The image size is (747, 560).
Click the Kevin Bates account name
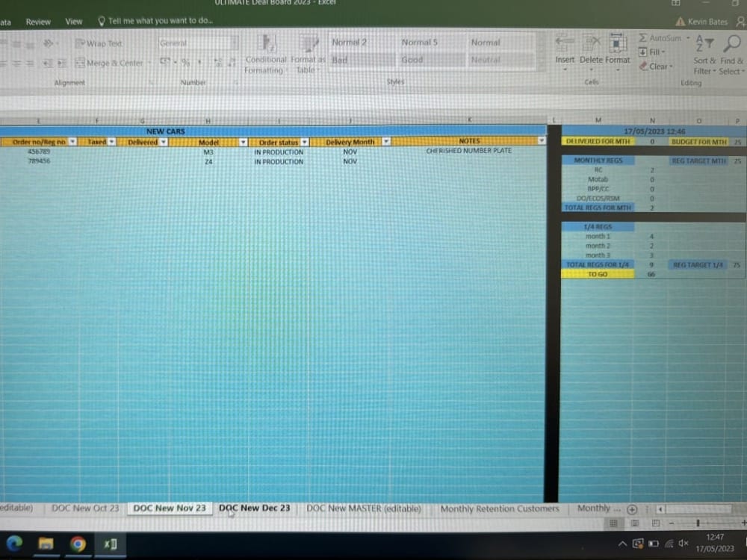[x=707, y=22]
